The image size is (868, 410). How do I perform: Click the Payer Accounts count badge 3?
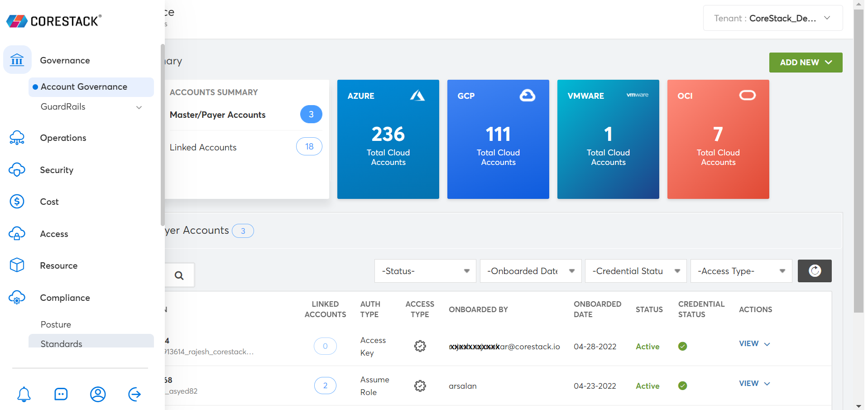243,231
